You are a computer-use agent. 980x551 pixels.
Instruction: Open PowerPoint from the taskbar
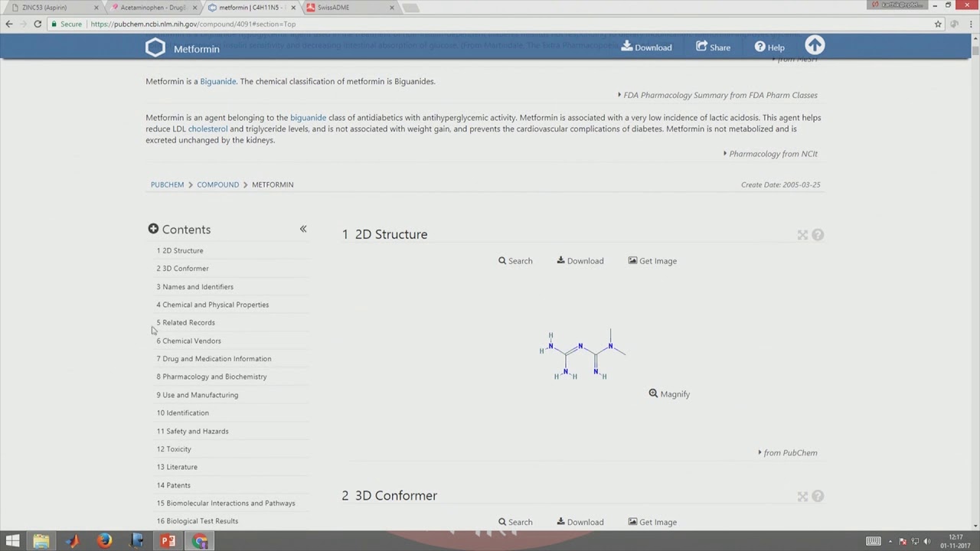coord(168,541)
